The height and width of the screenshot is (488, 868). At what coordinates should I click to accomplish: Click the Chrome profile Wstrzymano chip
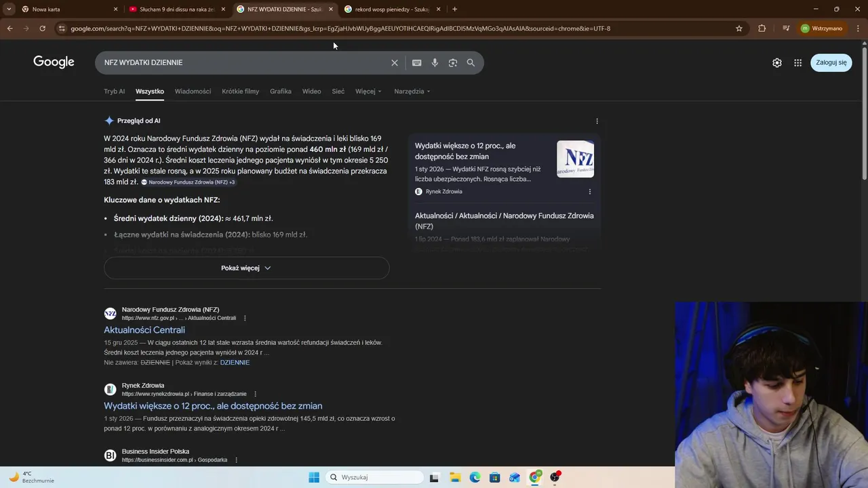pyautogui.click(x=822, y=28)
